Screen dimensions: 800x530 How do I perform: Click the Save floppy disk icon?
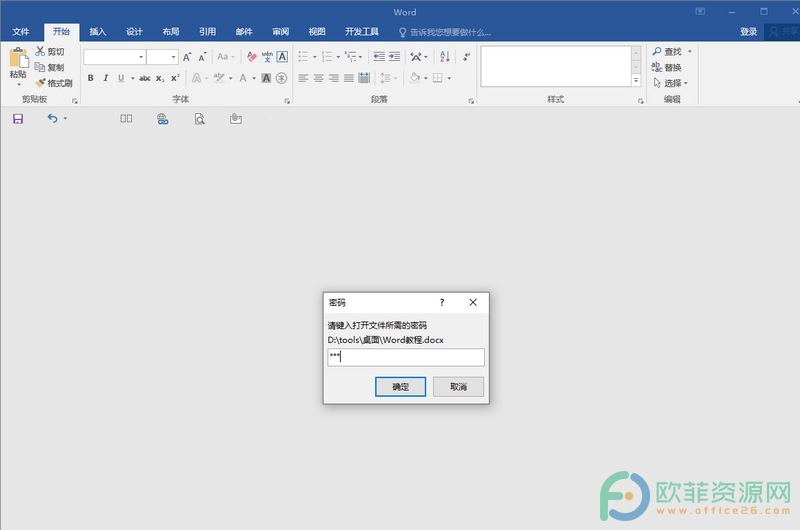18,119
